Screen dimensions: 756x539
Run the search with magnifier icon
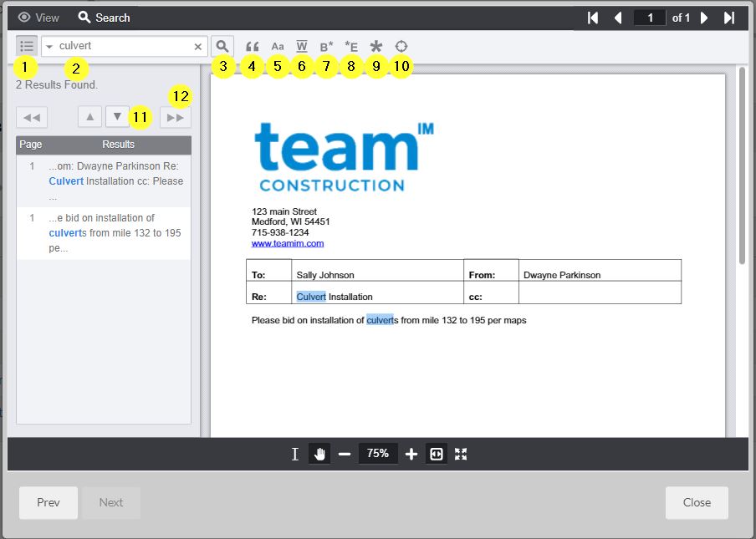click(222, 46)
